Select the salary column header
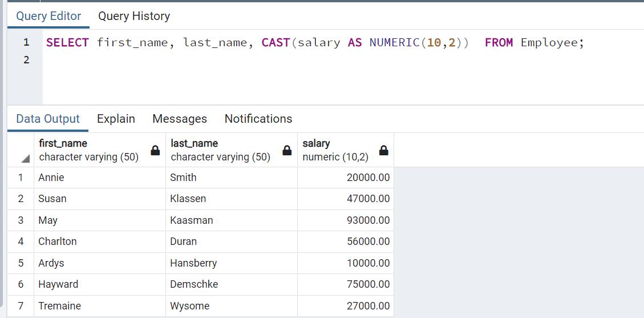 (337, 150)
